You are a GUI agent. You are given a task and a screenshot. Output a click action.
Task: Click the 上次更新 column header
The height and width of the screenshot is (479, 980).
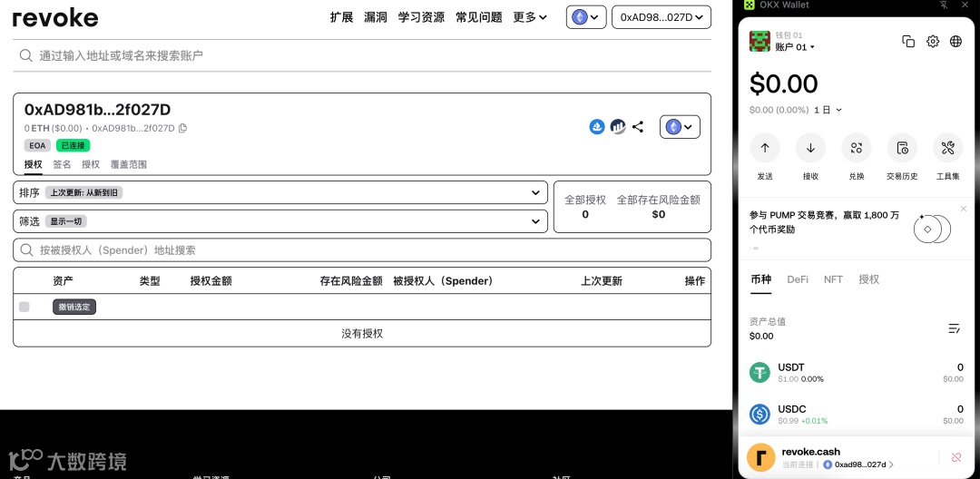tap(602, 281)
